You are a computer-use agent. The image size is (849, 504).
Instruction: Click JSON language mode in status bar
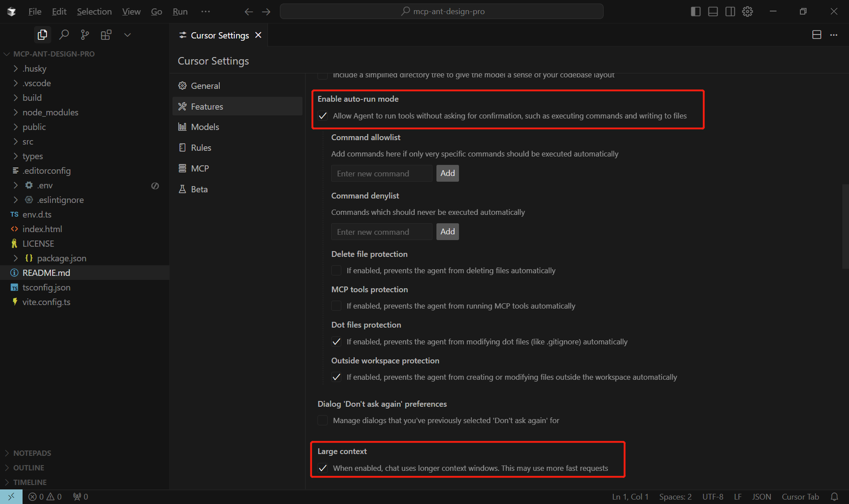[761, 496]
